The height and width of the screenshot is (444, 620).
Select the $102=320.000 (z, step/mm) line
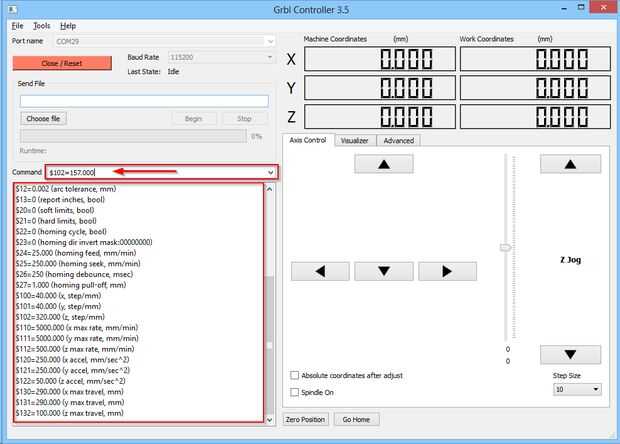pyautogui.click(x=60, y=317)
